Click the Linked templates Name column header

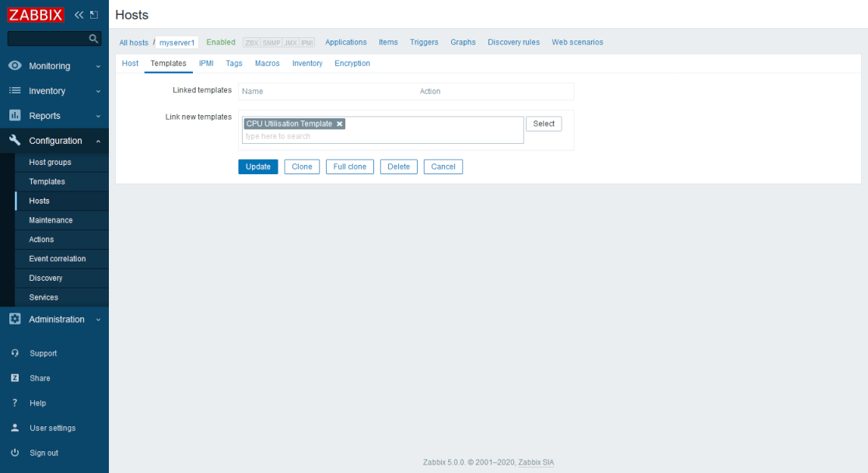253,91
